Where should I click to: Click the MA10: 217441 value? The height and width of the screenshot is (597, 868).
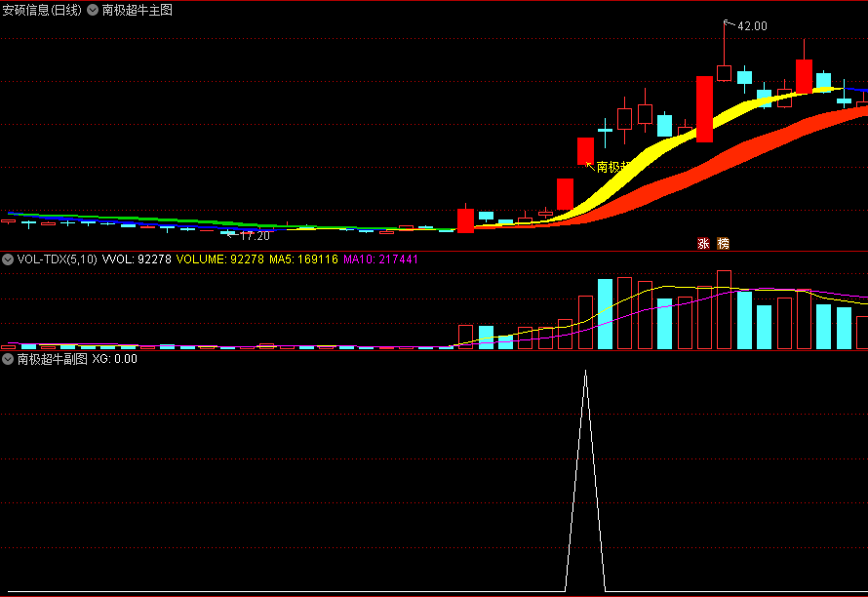[380, 259]
